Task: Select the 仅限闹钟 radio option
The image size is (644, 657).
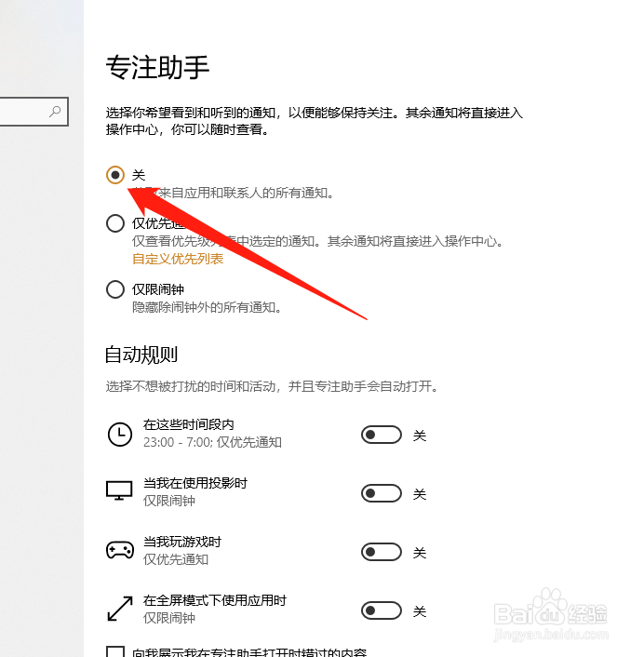Action: pyautogui.click(x=115, y=289)
